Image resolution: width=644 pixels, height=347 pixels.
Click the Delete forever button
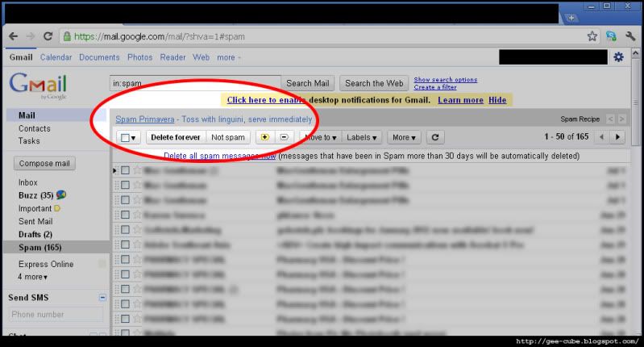pos(176,137)
